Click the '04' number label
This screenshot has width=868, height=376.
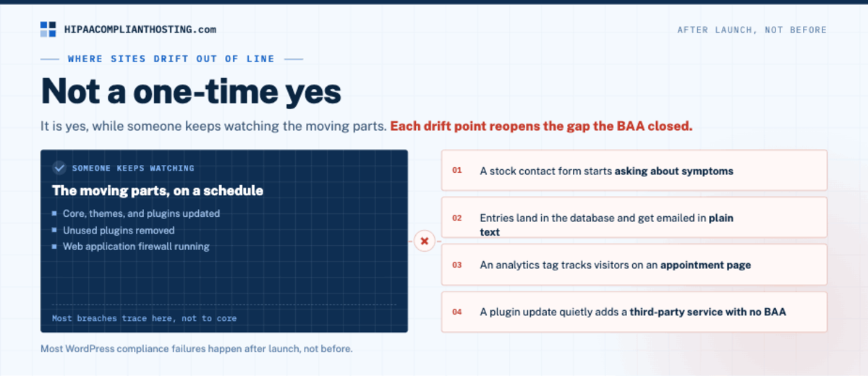coord(457,312)
